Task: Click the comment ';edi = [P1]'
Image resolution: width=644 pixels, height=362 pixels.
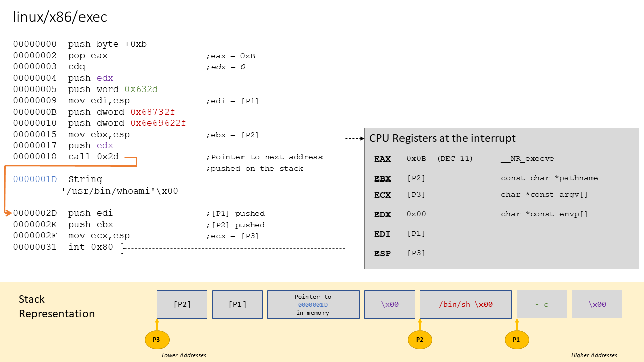Action: point(232,101)
